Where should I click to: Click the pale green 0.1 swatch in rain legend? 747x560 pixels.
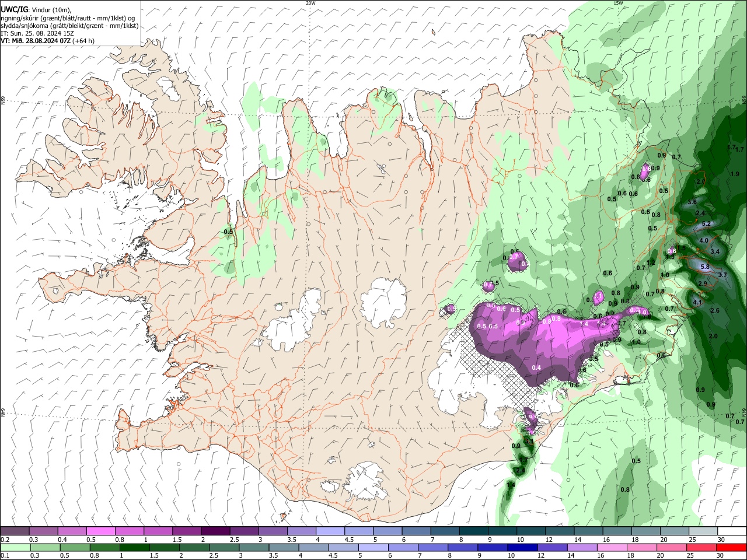[15, 547]
